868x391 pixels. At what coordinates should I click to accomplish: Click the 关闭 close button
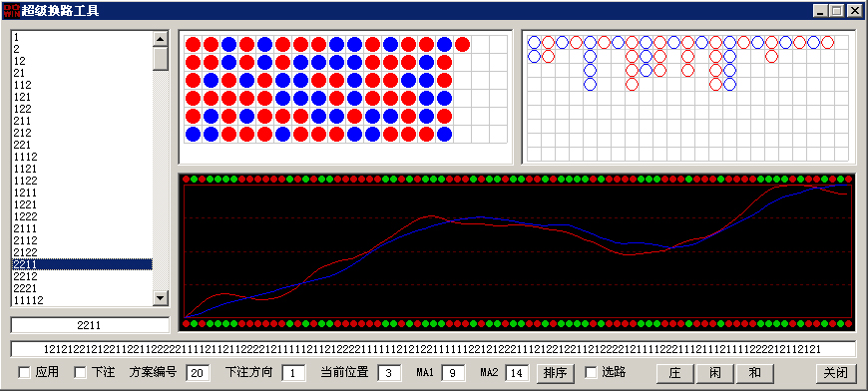point(835,373)
